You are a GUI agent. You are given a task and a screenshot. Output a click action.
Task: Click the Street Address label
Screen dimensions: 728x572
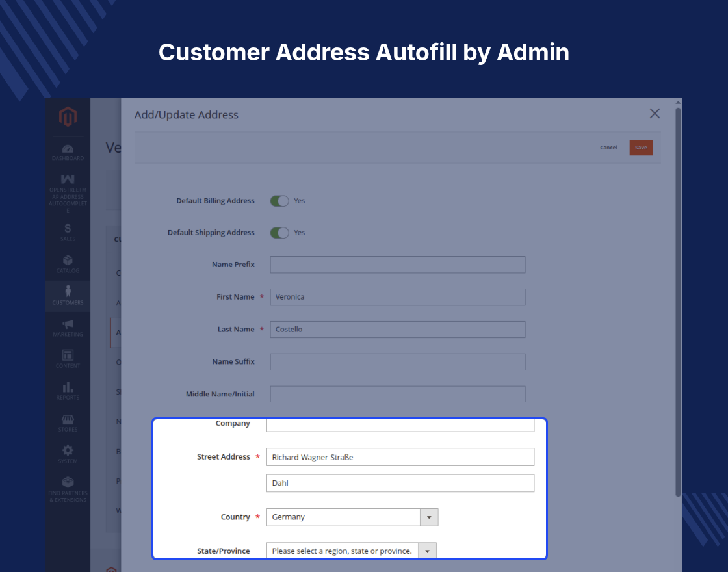click(224, 457)
